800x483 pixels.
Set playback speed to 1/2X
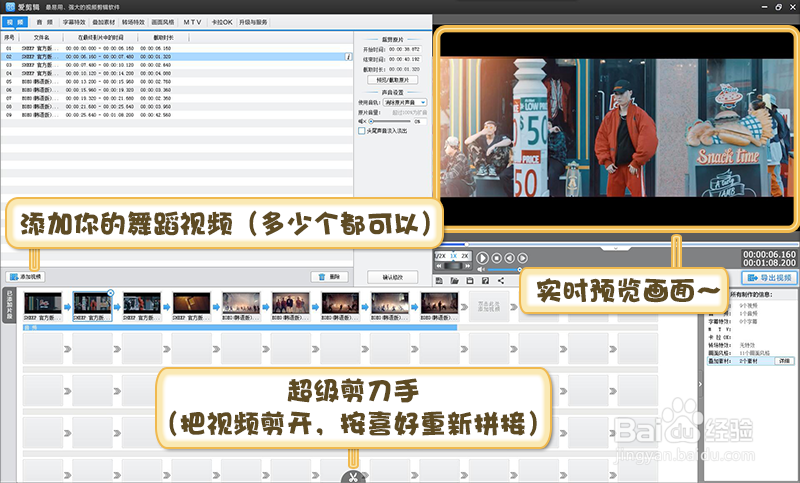click(x=440, y=256)
